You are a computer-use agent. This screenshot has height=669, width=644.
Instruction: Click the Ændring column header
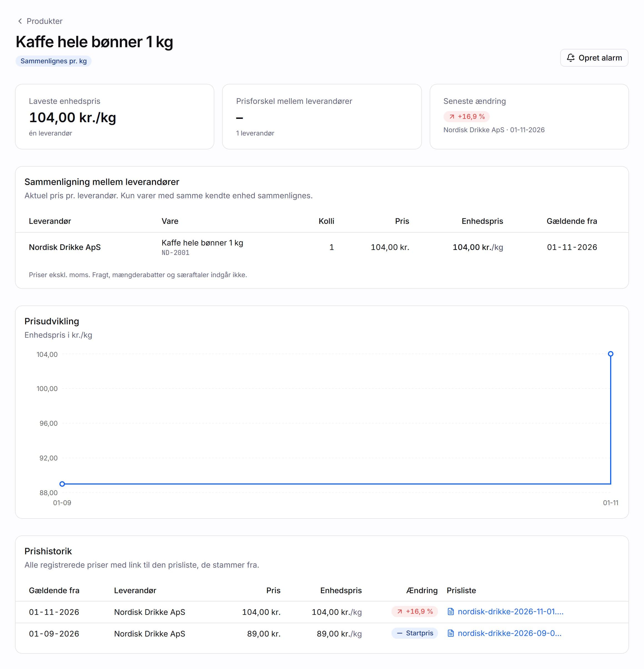click(422, 590)
